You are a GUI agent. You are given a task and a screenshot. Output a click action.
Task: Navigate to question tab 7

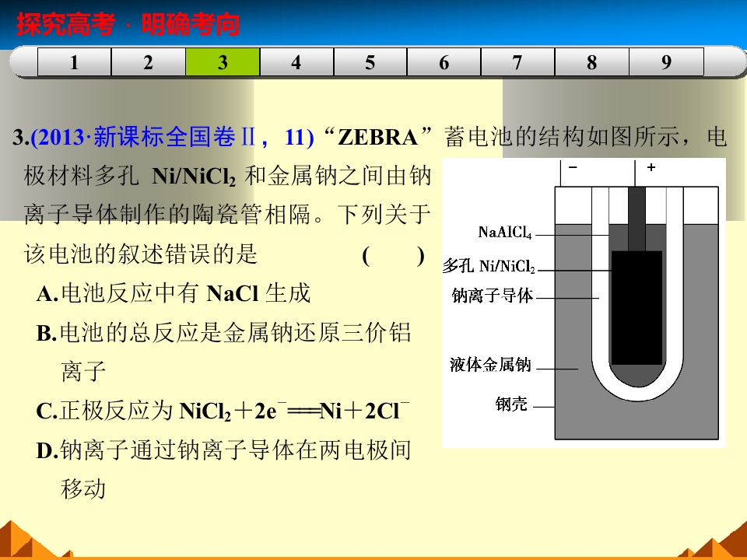518,62
